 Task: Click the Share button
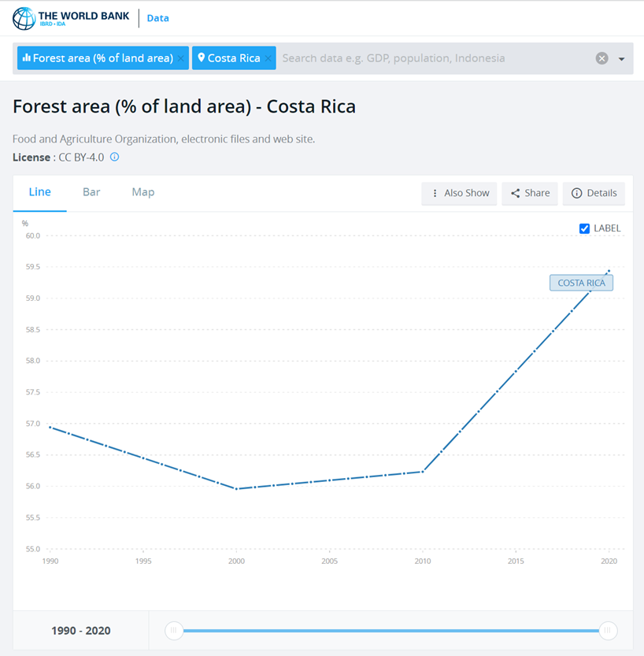pyautogui.click(x=530, y=193)
